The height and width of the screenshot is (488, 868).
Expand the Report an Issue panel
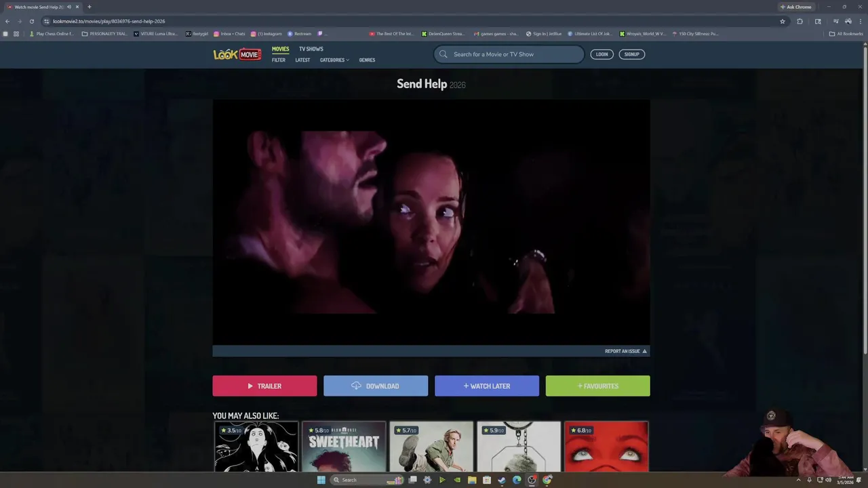626,351
